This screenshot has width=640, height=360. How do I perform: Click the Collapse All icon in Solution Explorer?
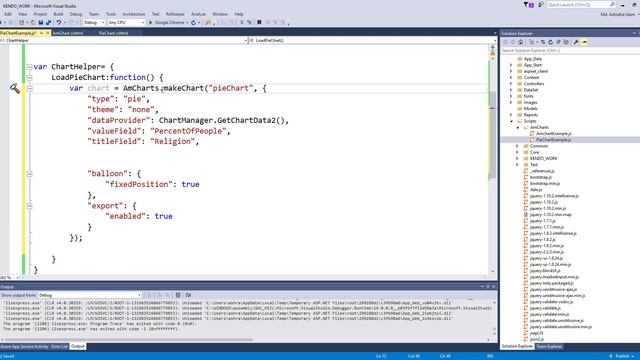[x=558, y=42]
